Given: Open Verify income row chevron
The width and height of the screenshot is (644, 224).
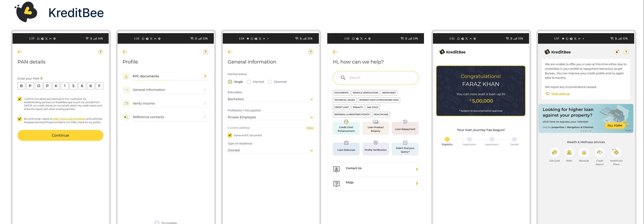Looking at the screenshot, I should pos(205,103).
